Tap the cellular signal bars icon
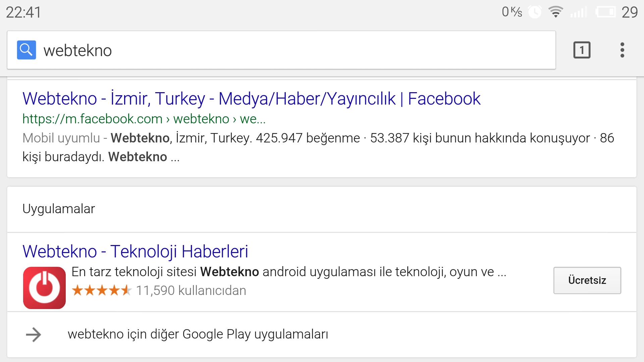 coord(578,13)
